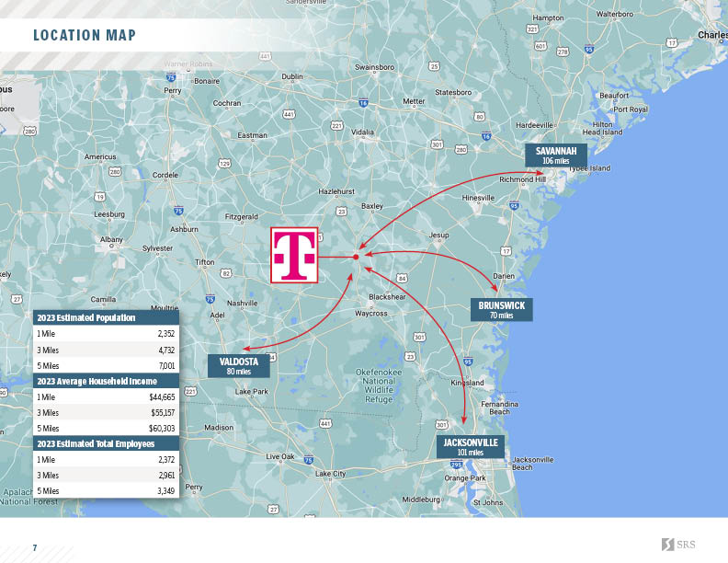
Task: Click population value 4,732
Action: coord(166,350)
